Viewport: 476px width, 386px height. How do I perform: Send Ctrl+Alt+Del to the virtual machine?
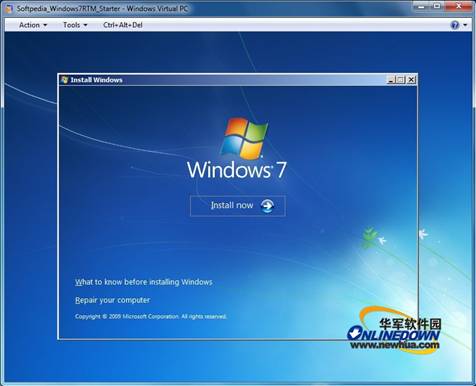pos(123,25)
